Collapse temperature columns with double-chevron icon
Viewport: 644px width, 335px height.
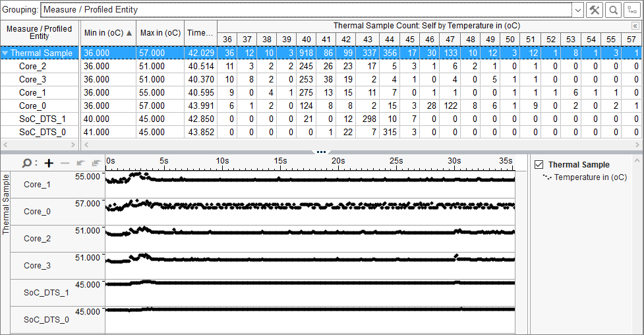(635, 26)
